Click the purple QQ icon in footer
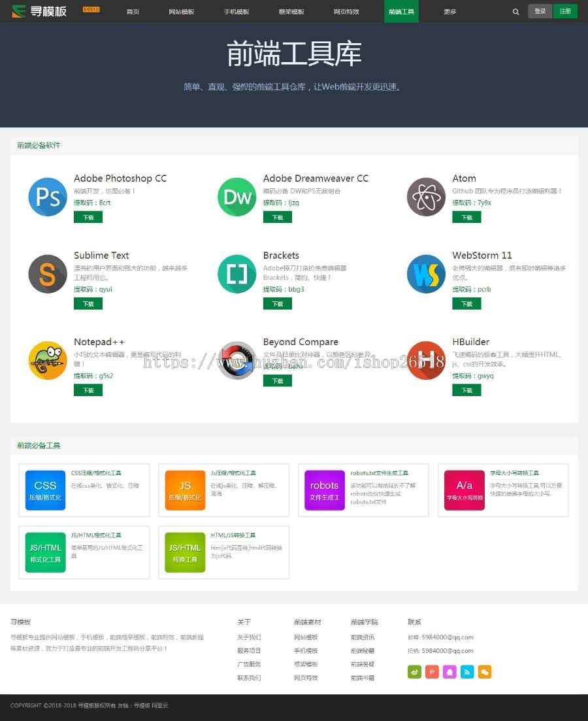Screen dimensions: 588x721 [449, 672]
